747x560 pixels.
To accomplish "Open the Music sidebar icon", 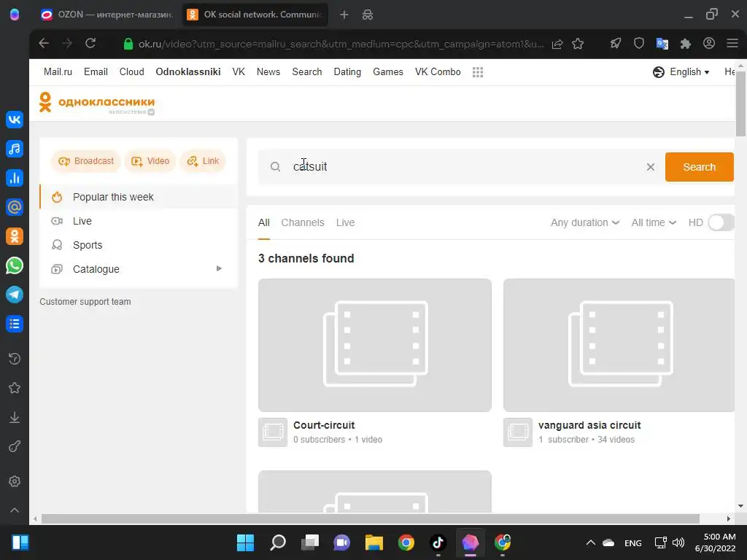I will pyautogui.click(x=15, y=149).
